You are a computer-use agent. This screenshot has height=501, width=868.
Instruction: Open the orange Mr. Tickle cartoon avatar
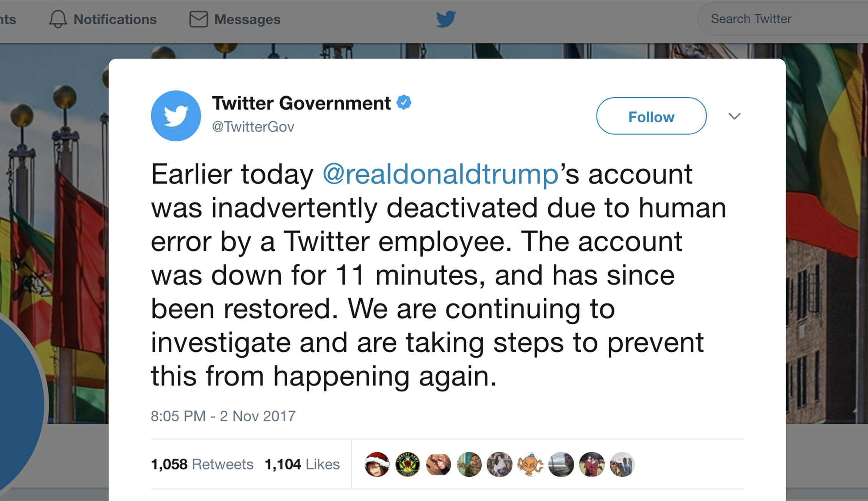coord(530,464)
